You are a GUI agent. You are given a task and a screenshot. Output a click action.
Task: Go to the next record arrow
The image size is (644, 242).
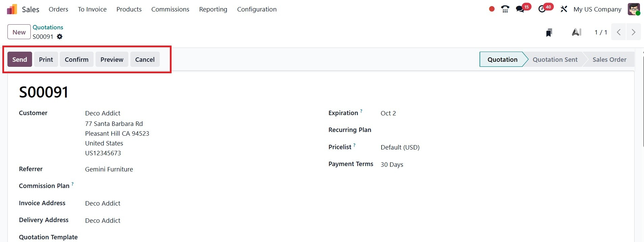point(634,32)
